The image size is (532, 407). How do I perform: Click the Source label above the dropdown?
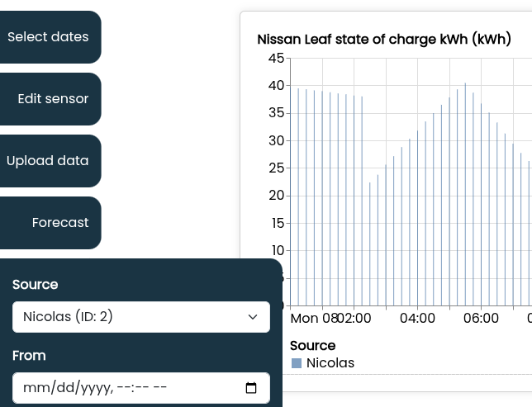[x=36, y=285]
